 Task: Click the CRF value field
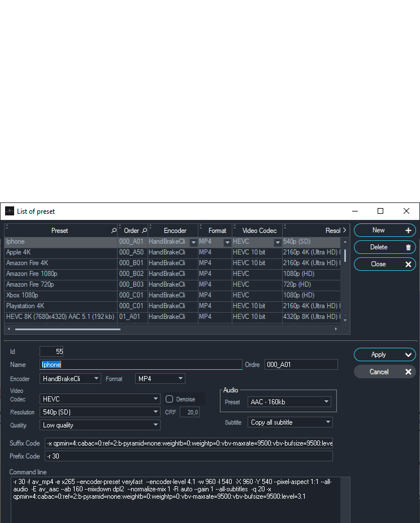(x=190, y=413)
